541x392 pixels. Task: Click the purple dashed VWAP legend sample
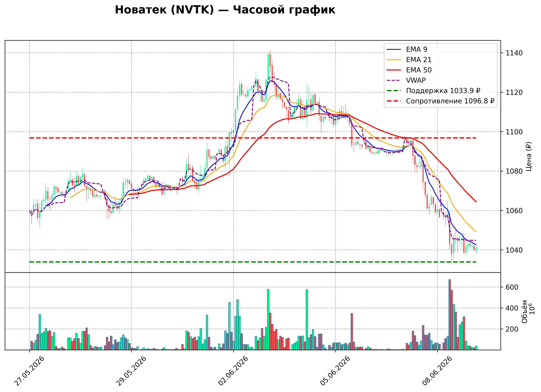pyautogui.click(x=394, y=80)
